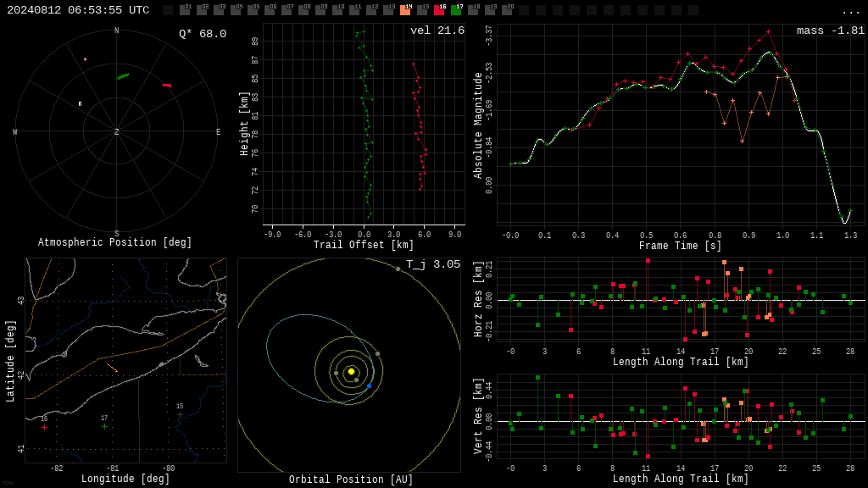Click the green meteor streak on polar plot
The width and height of the screenshot is (868, 488).
pyautogui.click(x=124, y=76)
